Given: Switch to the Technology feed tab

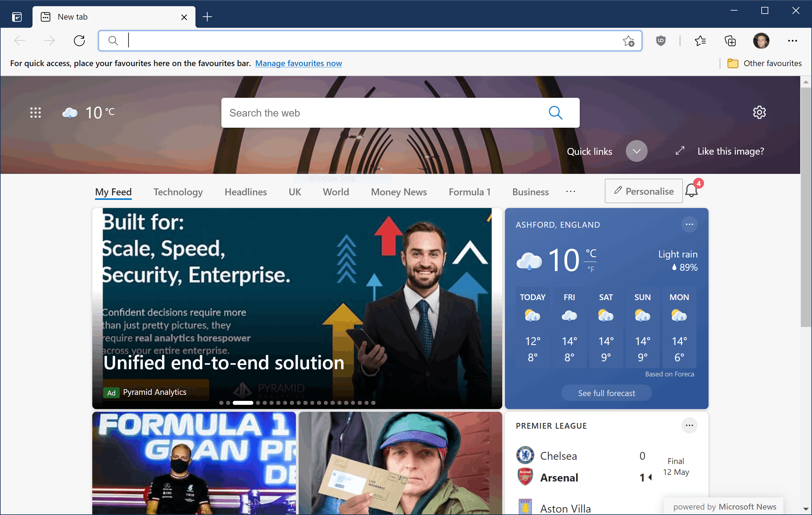Looking at the screenshot, I should click(x=178, y=192).
